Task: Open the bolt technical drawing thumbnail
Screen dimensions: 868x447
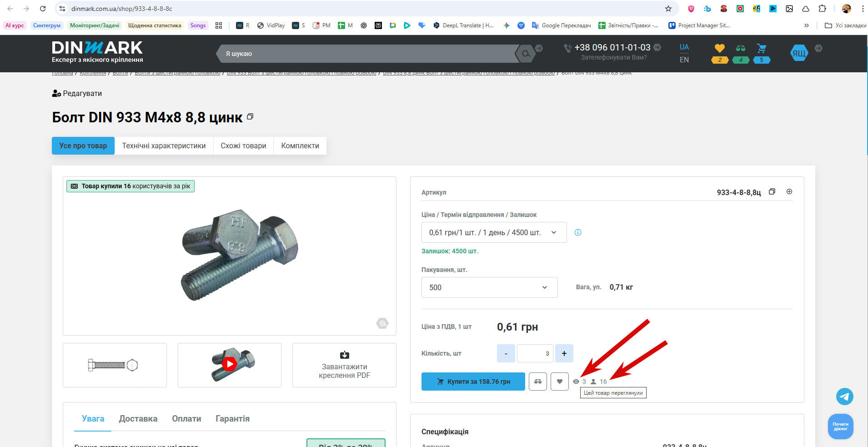Action: (115, 365)
